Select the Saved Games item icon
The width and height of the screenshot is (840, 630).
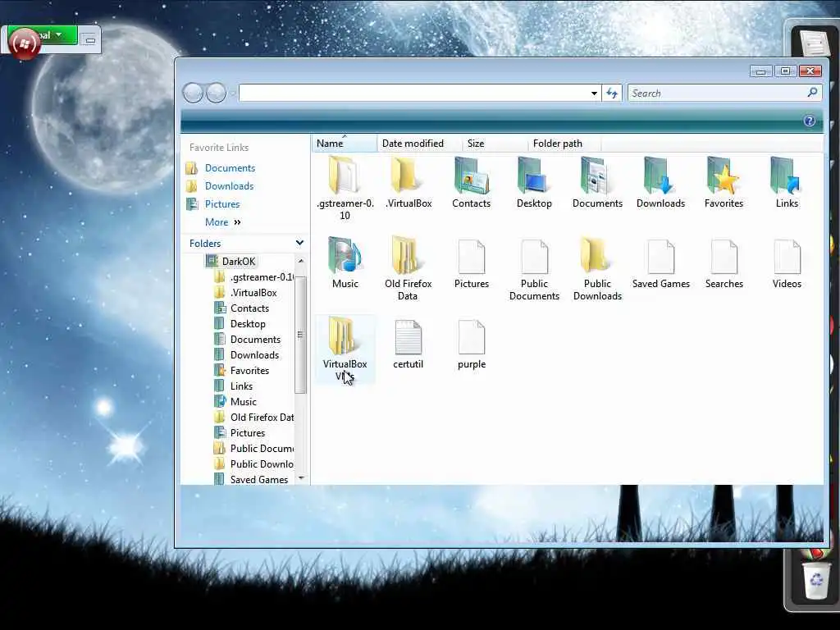660,257
